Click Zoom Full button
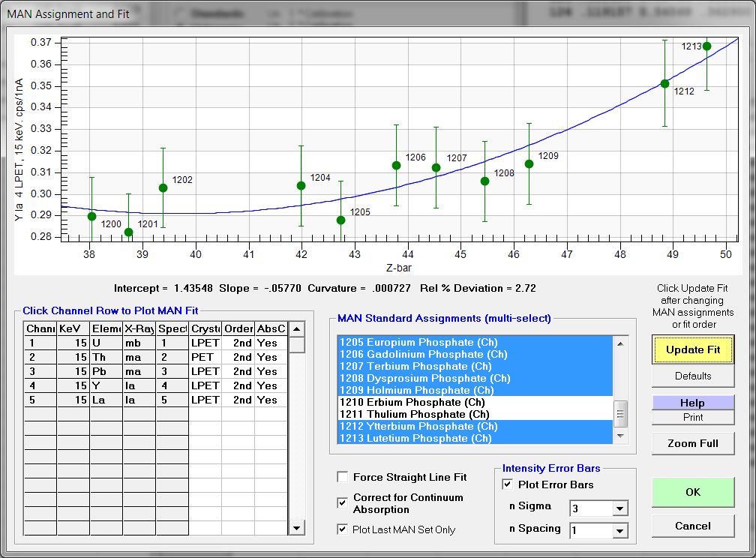This screenshot has width=756, height=558. pyautogui.click(x=692, y=443)
